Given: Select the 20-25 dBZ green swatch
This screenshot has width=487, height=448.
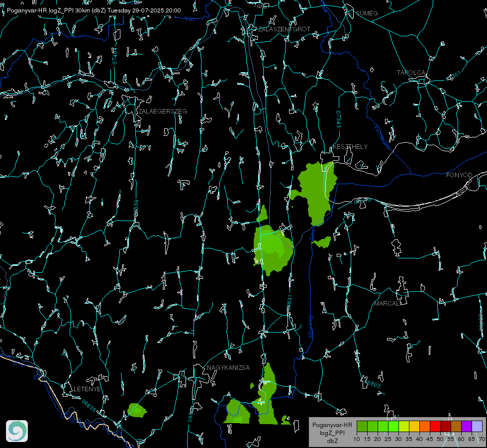Looking at the screenshot, I should tap(383, 426).
